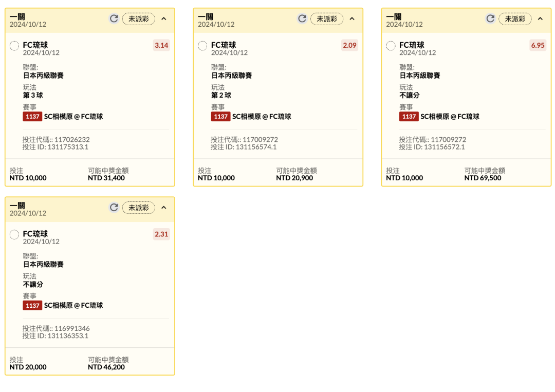Click bet code 116991346
The height and width of the screenshot is (392, 555).
(72, 328)
